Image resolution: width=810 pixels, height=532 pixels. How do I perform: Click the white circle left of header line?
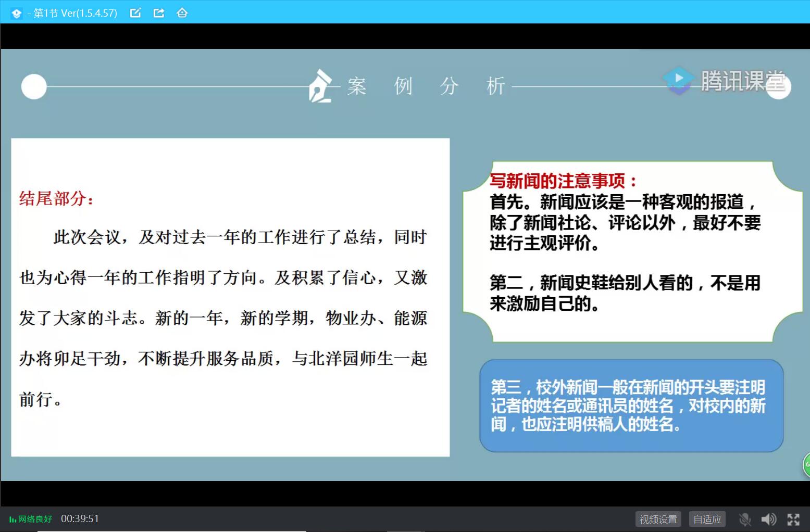tap(34, 87)
